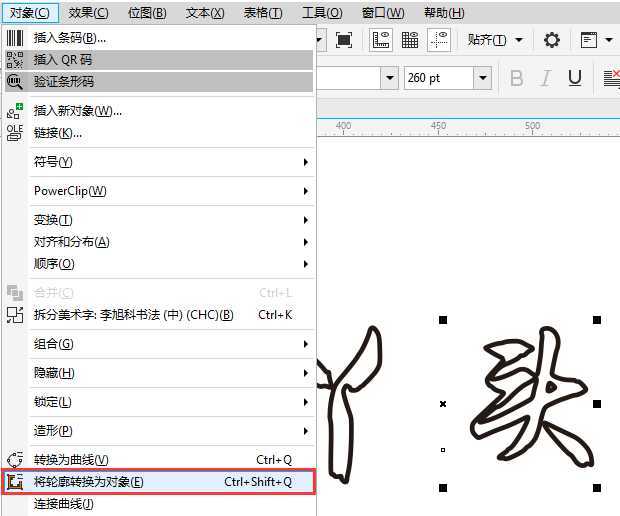Open the font name dropdown arrow
This screenshot has width=620, height=516.
tap(388, 78)
